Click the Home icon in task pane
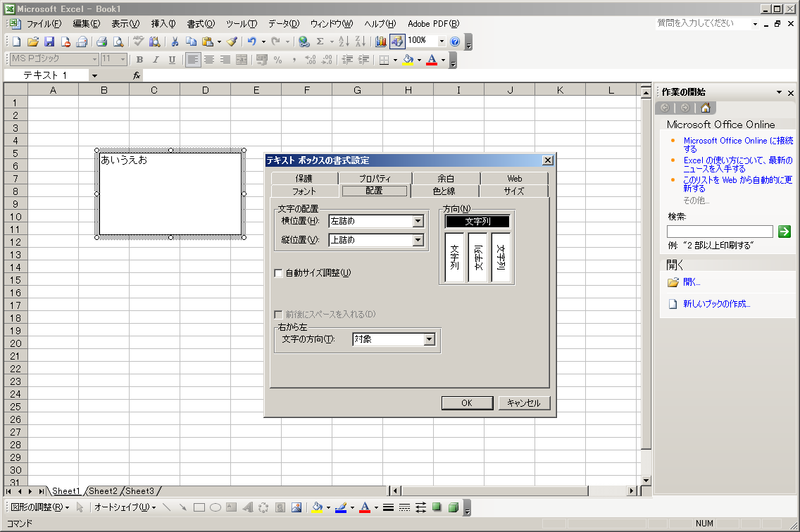 tap(705, 108)
